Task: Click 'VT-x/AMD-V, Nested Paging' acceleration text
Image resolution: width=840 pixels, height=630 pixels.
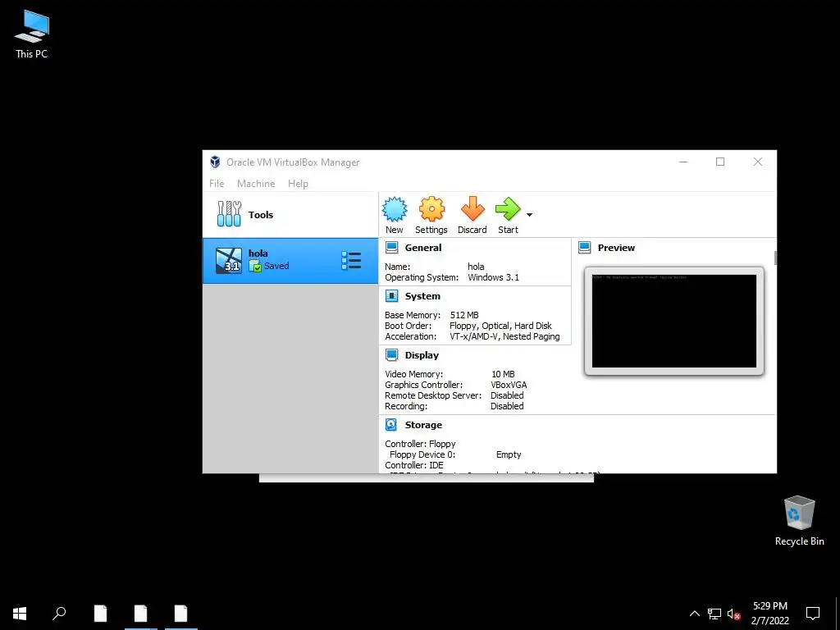Action: [x=504, y=336]
